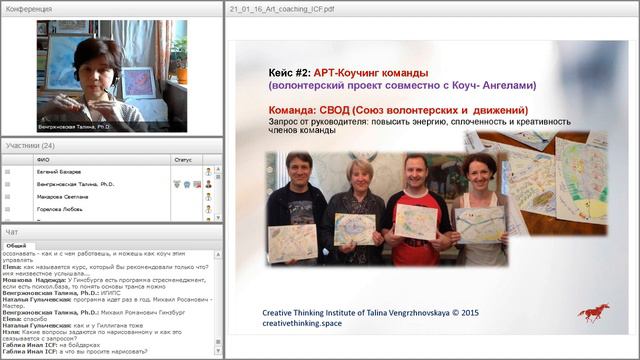The height and width of the screenshot is (360, 640).
Task: Click the avatar icon in Евгений Бахарев row
Action: click(209, 171)
